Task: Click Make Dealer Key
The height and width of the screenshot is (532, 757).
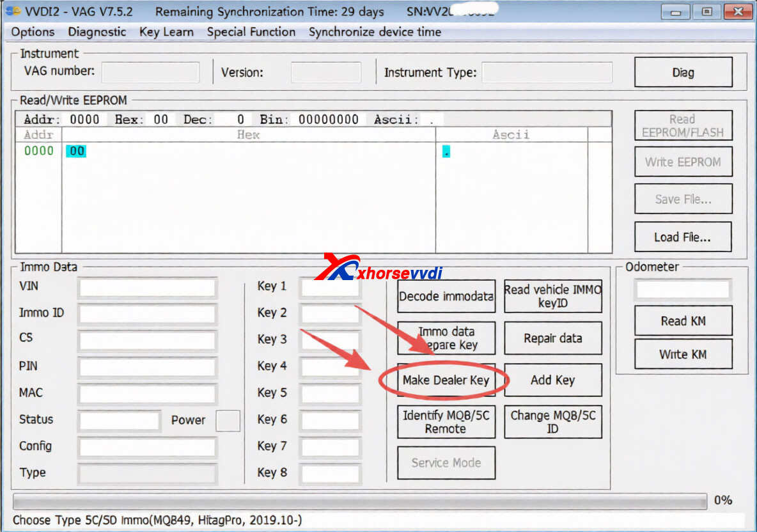Action: [x=446, y=380]
